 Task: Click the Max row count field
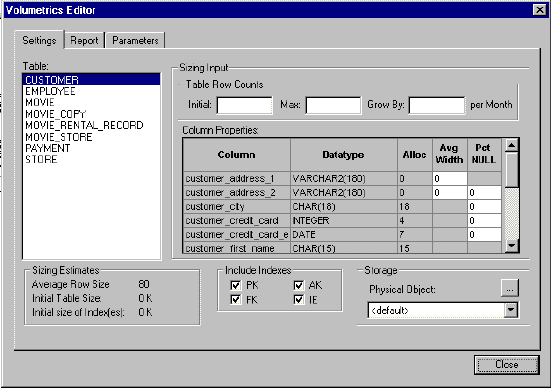(x=333, y=105)
